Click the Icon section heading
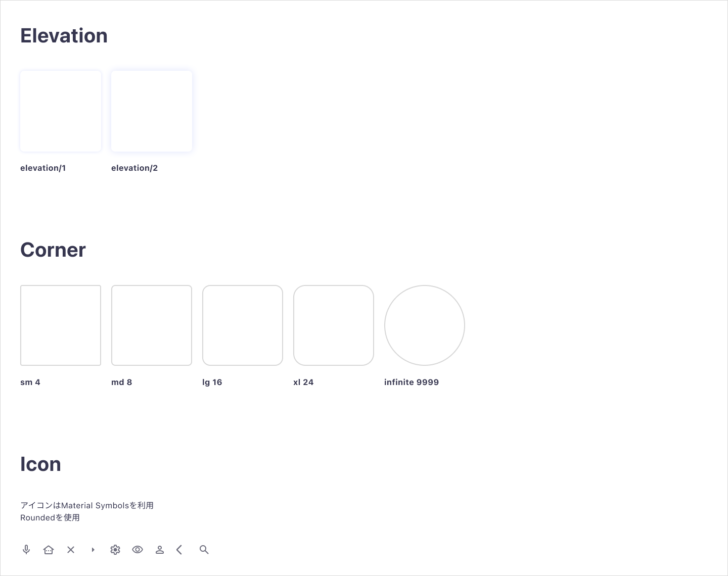This screenshot has width=728, height=576. tap(40, 464)
